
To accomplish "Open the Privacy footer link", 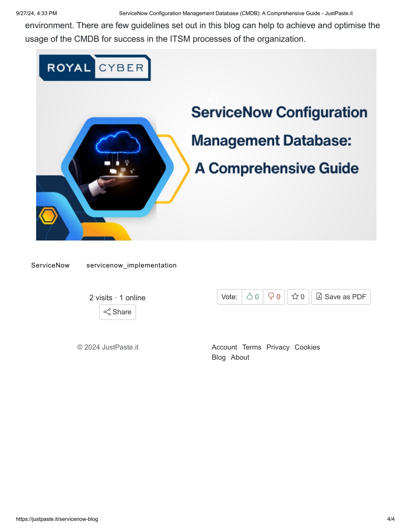I will [278, 347].
